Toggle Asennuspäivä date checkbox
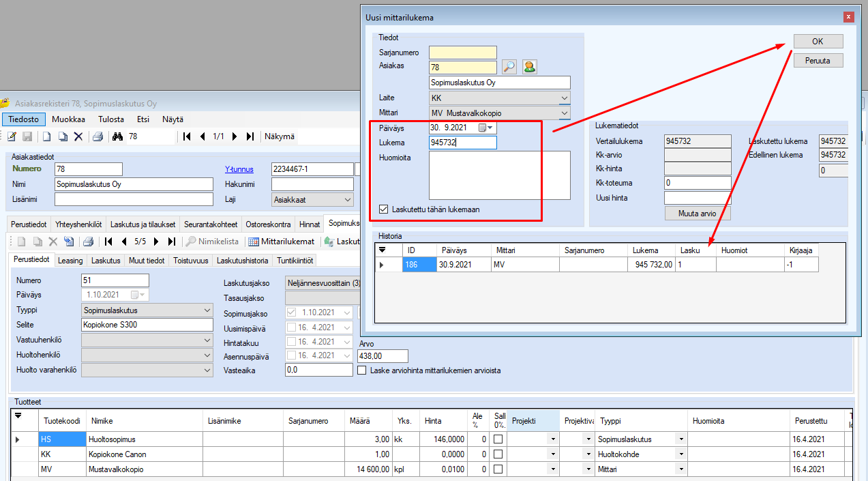 coord(292,355)
